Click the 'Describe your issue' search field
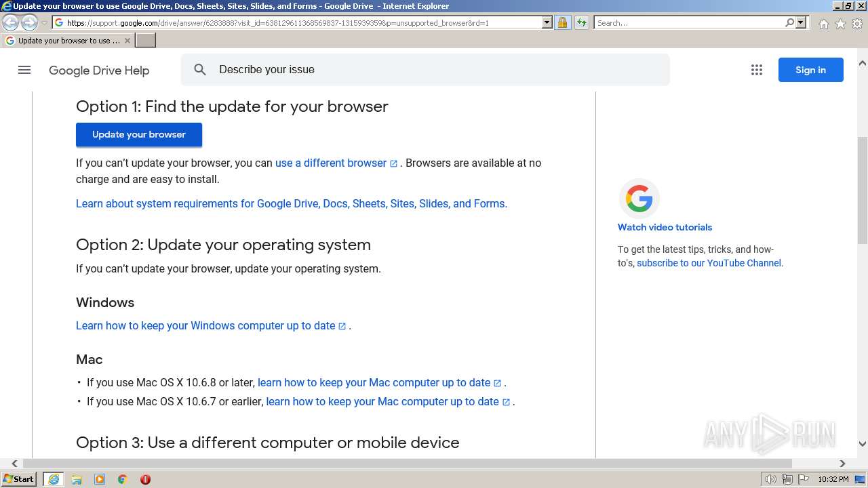 click(x=425, y=70)
